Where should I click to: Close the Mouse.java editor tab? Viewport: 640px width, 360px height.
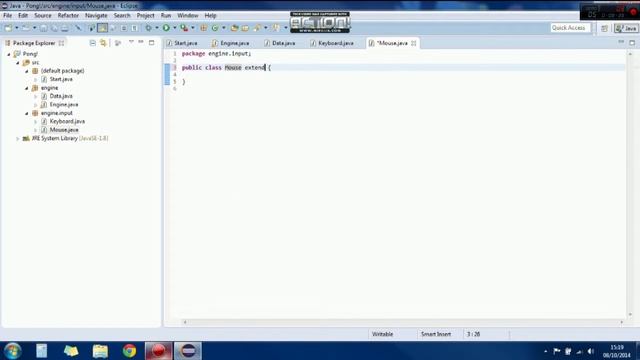pos(413,43)
